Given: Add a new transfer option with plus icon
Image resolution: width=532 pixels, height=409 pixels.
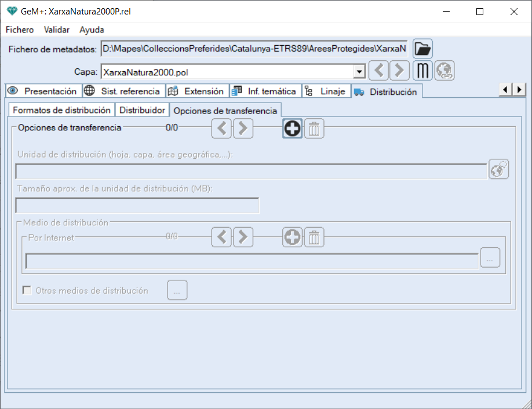Looking at the screenshot, I should point(293,129).
